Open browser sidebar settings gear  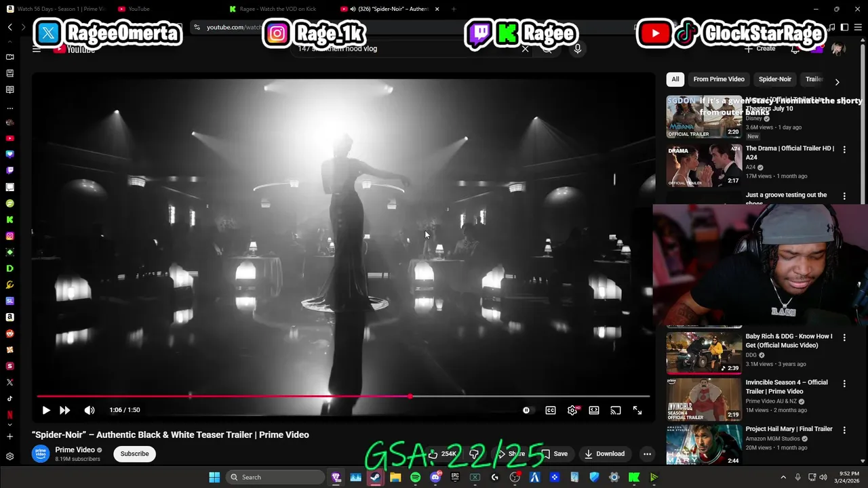[x=9, y=456]
